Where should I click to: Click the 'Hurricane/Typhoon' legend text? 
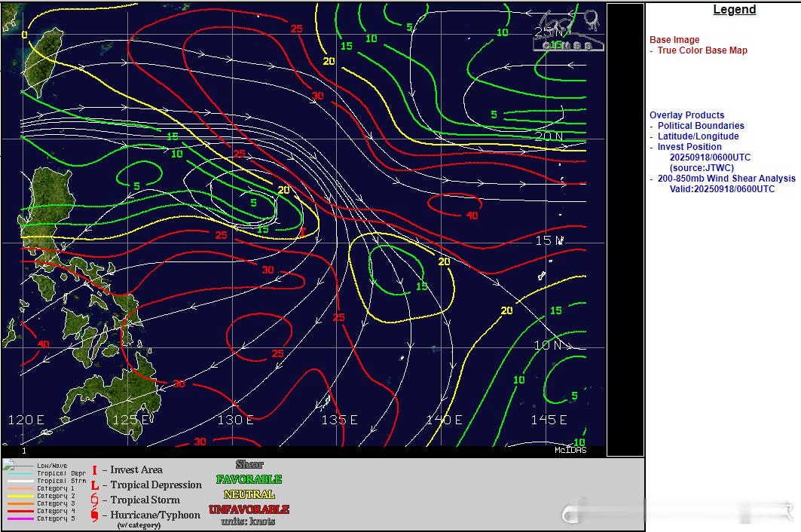click(155, 515)
